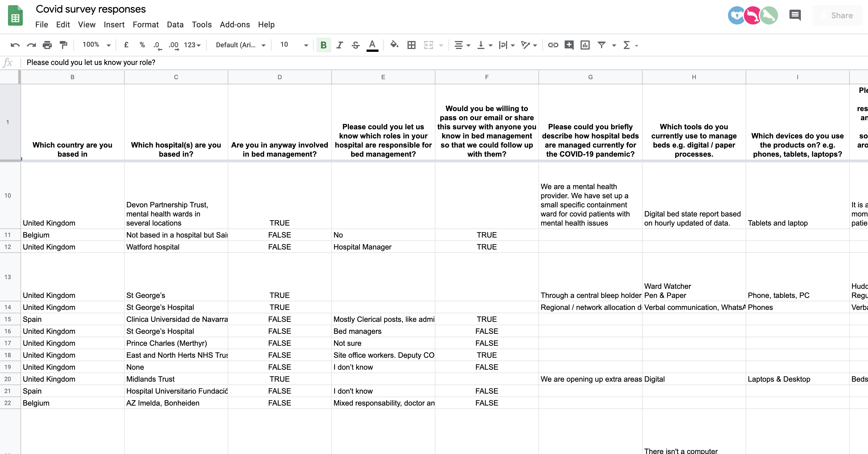The width and height of the screenshot is (868, 454).
Task: Click the Covid survey responses title
Action: click(90, 9)
